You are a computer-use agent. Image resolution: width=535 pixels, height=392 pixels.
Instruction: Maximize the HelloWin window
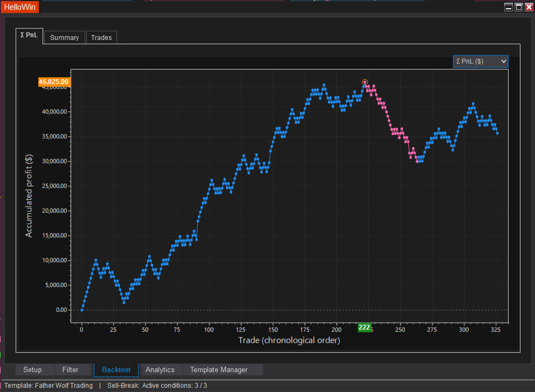pyautogui.click(x=519, y=7)
